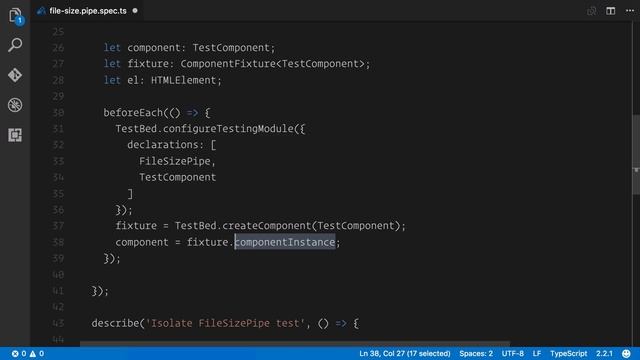Click the vertical scrollbar thumb
The height and width of the screenshot is (360, 640).
point(636,154)
